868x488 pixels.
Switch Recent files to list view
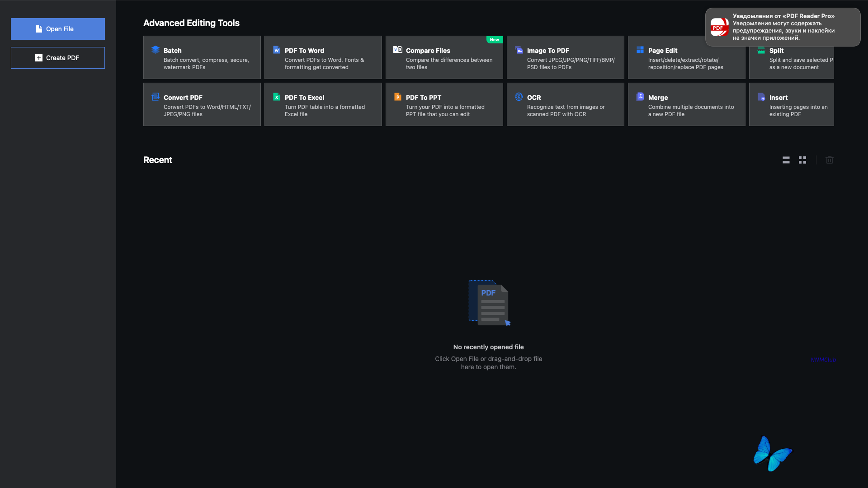pyautogui.click(x=786, y=160)
